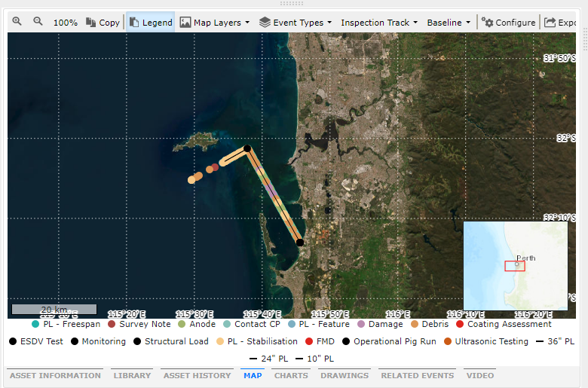Open the Configure settings
Viewport: 588px width, 388px height.
pos(509,23)
